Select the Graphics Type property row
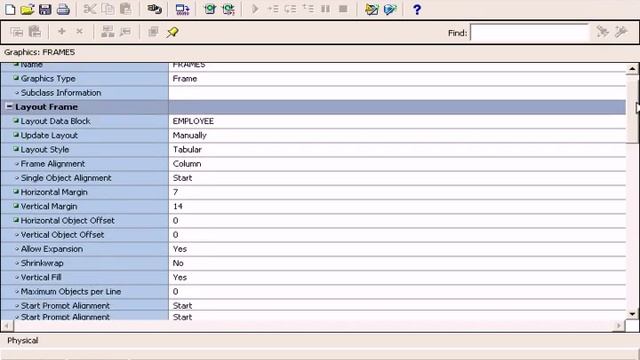 click(x=85, y=78)
